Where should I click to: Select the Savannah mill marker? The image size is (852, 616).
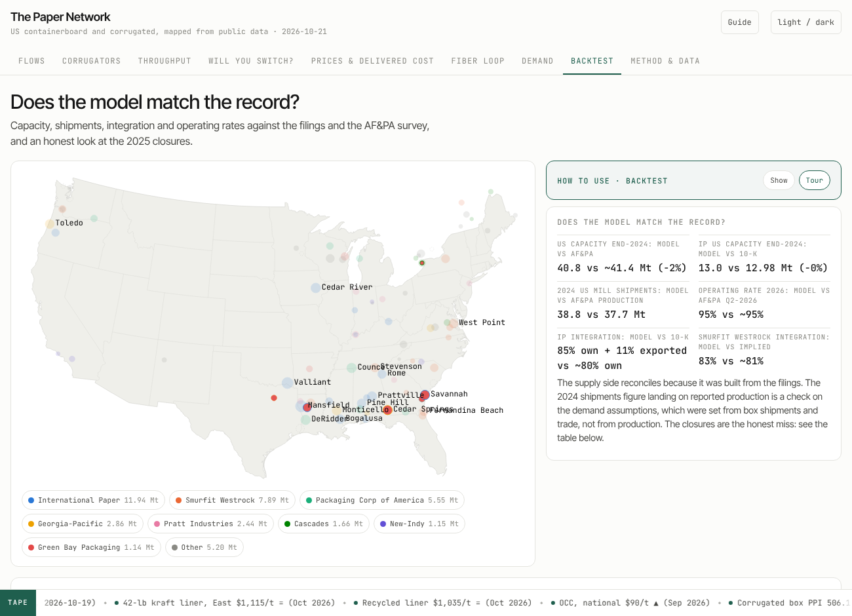click(x=425, y=395)
